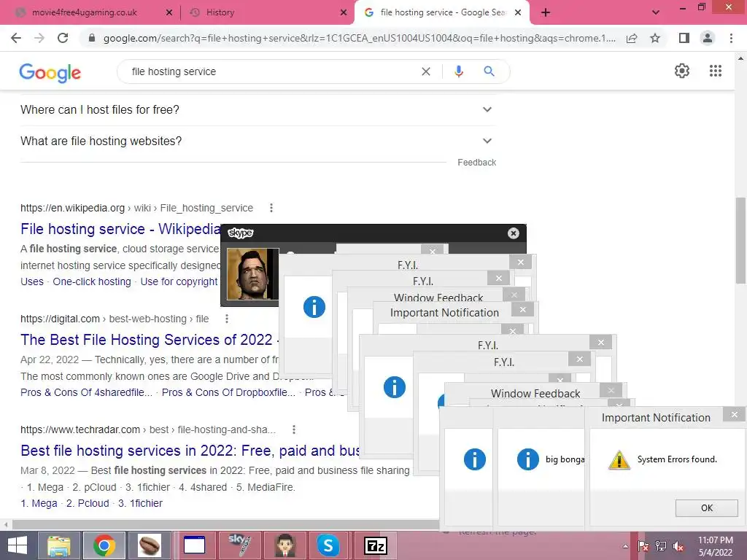This screenshot has width=747, height=560.
Task: Go back to the previous page in Chrome
Action: (16, 38)
